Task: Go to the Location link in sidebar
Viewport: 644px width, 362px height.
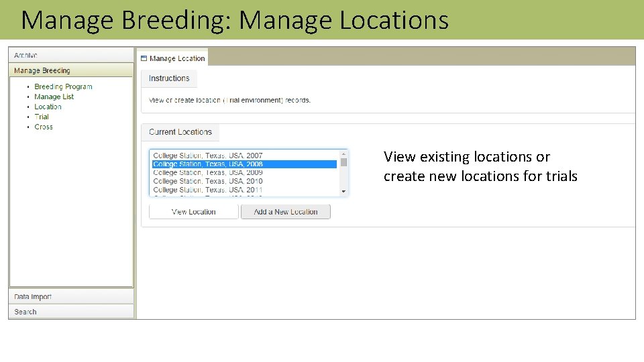Action: 48,107
